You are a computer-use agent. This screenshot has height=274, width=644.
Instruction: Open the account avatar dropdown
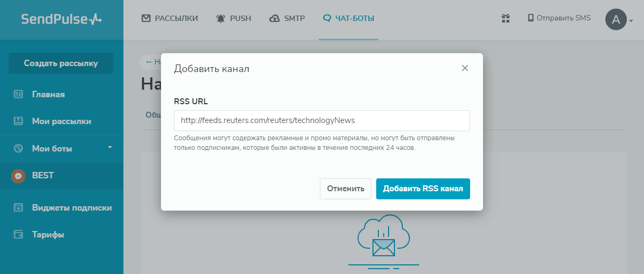[x=619, y=20]
